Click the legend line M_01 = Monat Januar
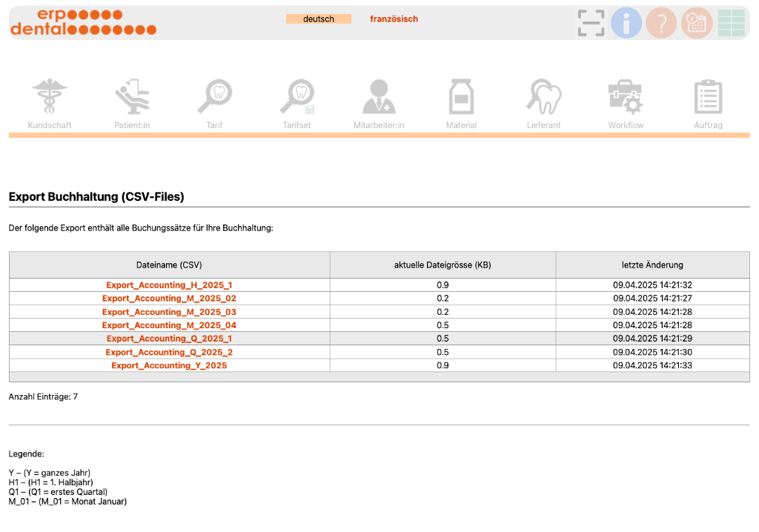This screenshot has height=532, width=759. coord(67,502)
